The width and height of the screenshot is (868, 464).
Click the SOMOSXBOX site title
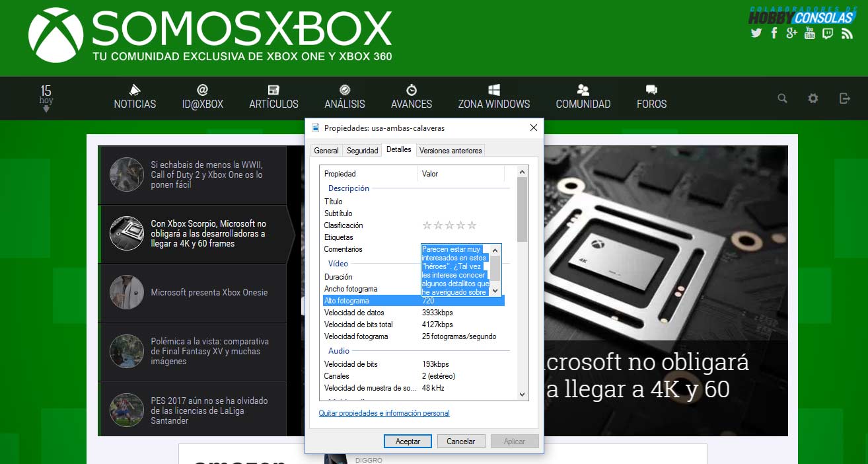pyautogui.click(x=242, y=28)
